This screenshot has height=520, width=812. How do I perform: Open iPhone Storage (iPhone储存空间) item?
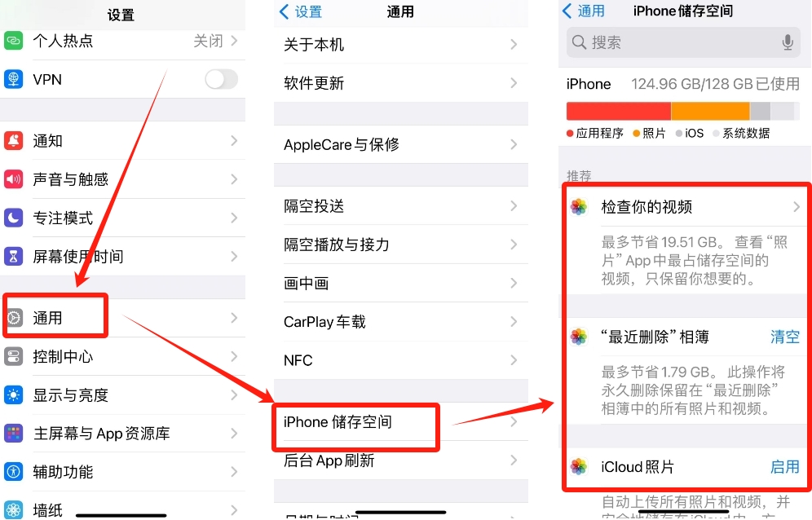(x=401, y=422)
